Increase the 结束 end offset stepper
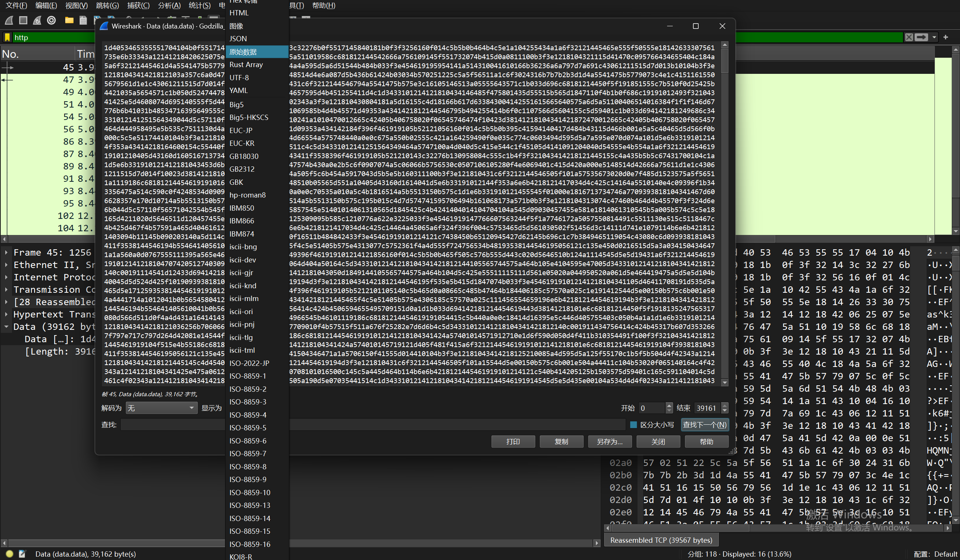Screen dimensions: 960x560 (725, 406)
